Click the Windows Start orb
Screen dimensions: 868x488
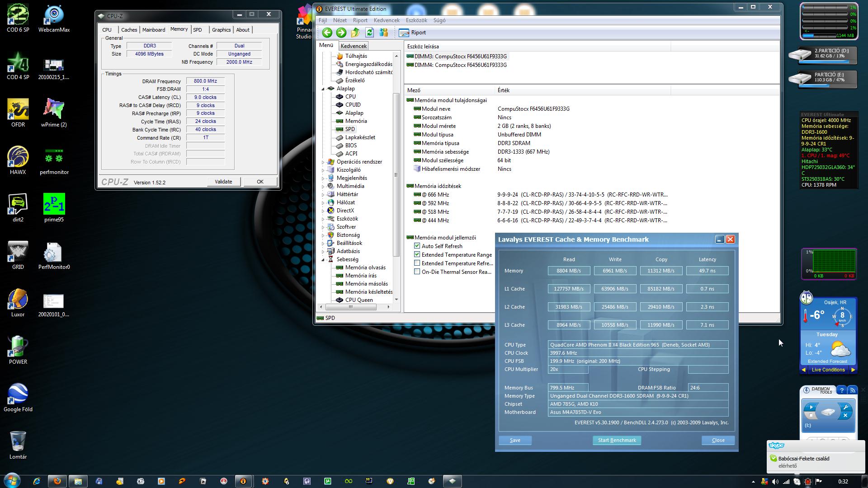tap(12, 481)
